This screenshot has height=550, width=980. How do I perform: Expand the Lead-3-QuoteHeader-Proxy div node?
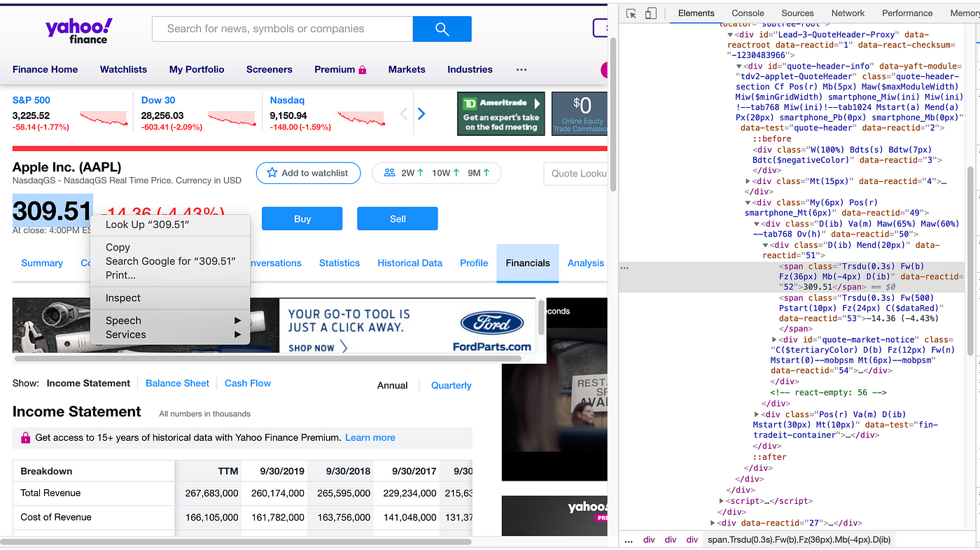pos(730,35)
